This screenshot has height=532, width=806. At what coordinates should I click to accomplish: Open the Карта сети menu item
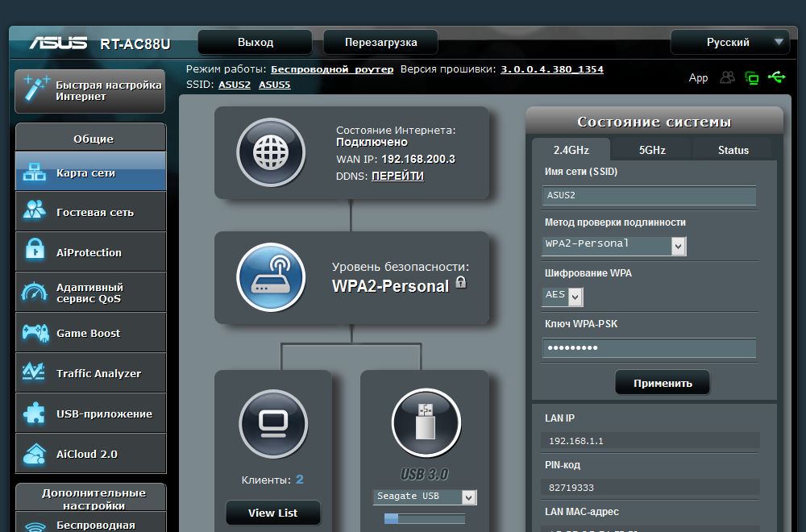coord(90,171)
